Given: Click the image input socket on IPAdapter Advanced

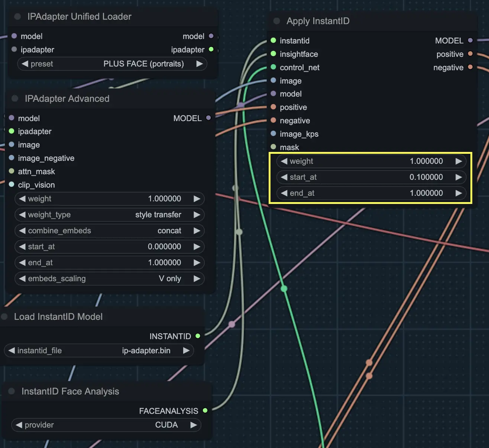Looking at the screenshot, I should coord(12,145).
